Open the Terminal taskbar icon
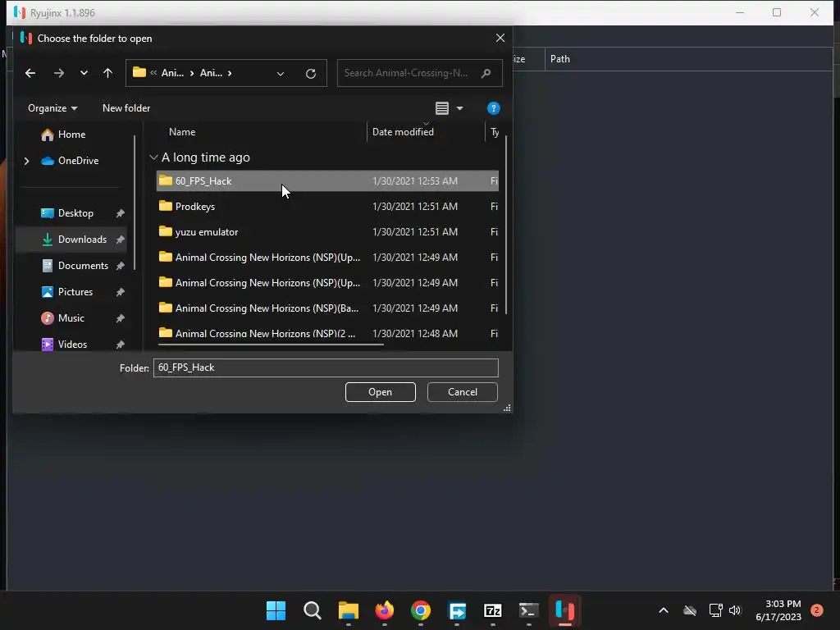 click(x=529, y=610)
